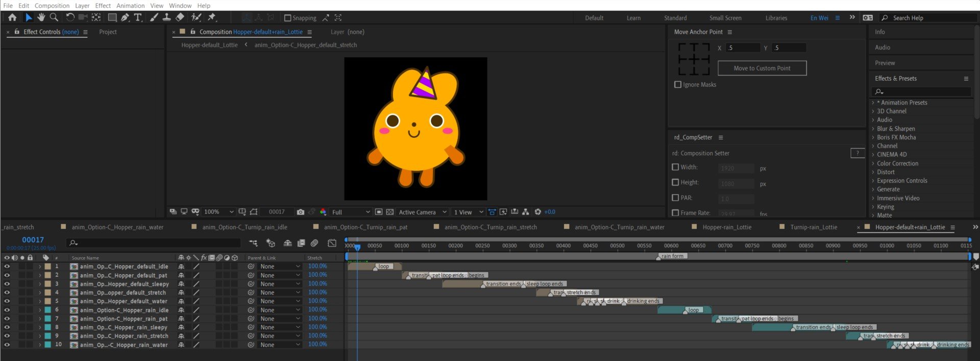980x361 pixels.
Task: Activate the Puppet Pin tool
Action: coord(211,17)
